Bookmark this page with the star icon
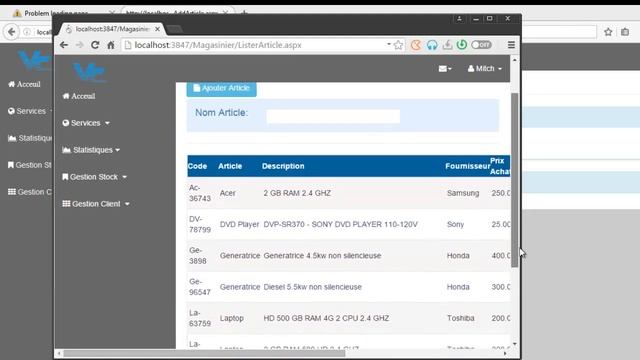 point(398,45)
